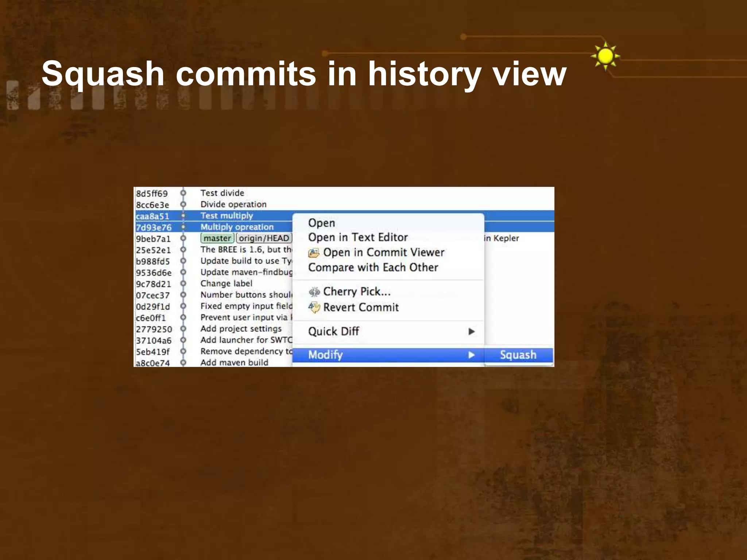This screenshot has height=560, width=747.
Task: Select Compare with Each Other
Action: coord(373,268)
